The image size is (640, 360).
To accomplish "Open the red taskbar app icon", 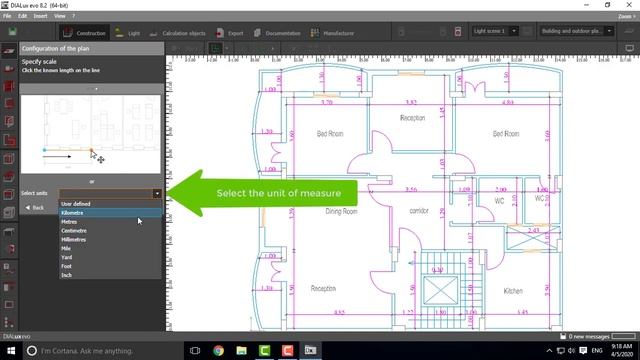I will 287,351.
